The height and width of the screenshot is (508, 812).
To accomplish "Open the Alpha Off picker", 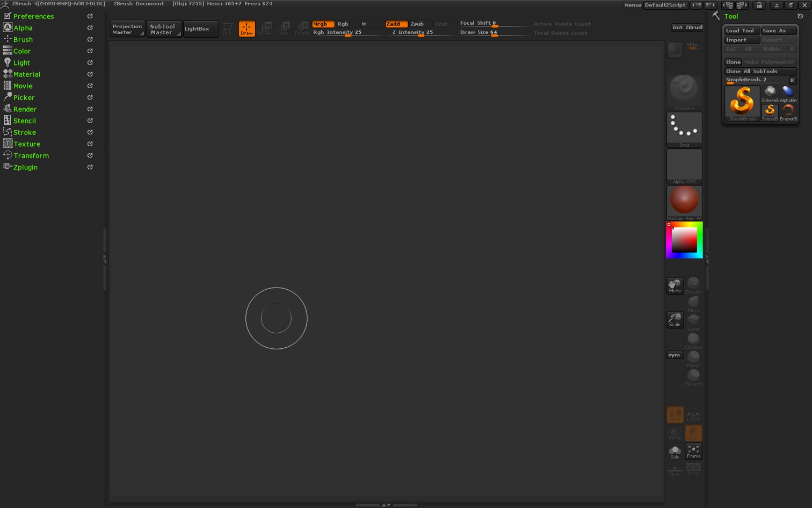I will click(x=684, y=166).
